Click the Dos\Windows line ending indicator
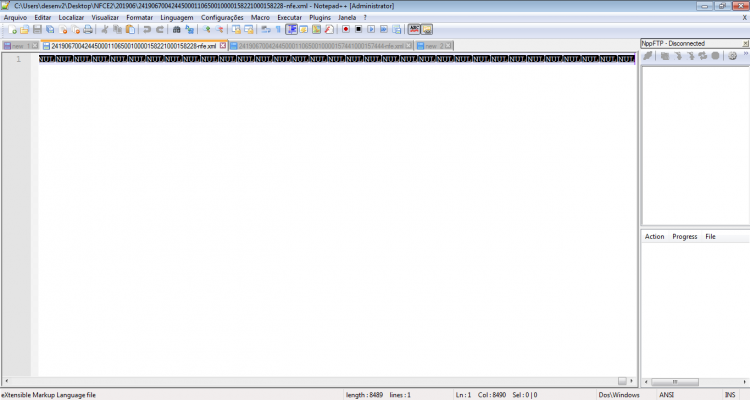 pos(619,395)
